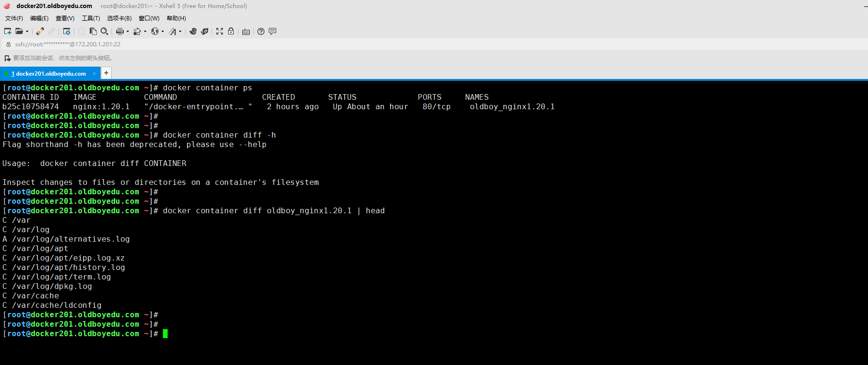The height and width of the screenshot is (365, 868).
Task: Click the New Session toolbar icon
Action: (8, 31)
